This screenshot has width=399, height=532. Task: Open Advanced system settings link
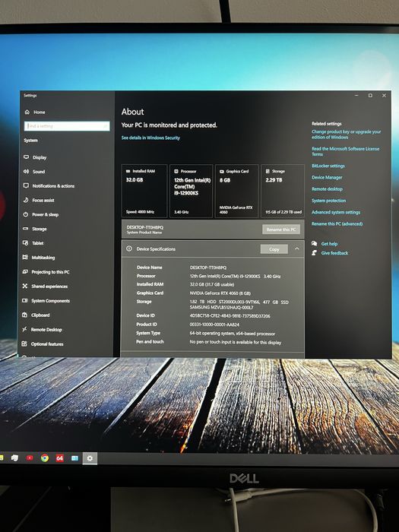[336, 212]
